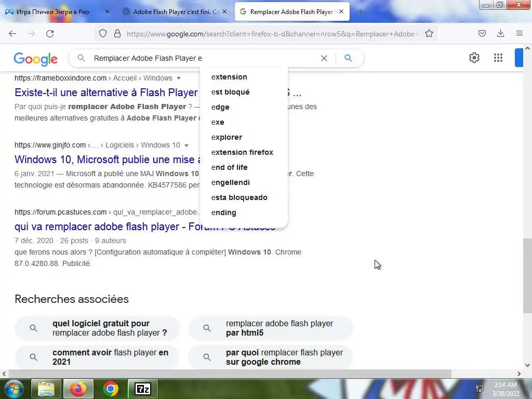Reload the current page

[x=50, y=34]
